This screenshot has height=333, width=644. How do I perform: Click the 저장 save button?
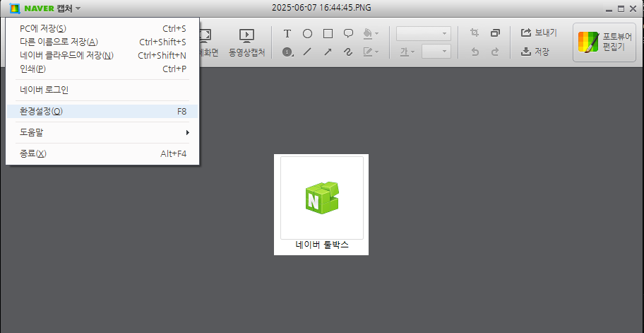[535, 52]
